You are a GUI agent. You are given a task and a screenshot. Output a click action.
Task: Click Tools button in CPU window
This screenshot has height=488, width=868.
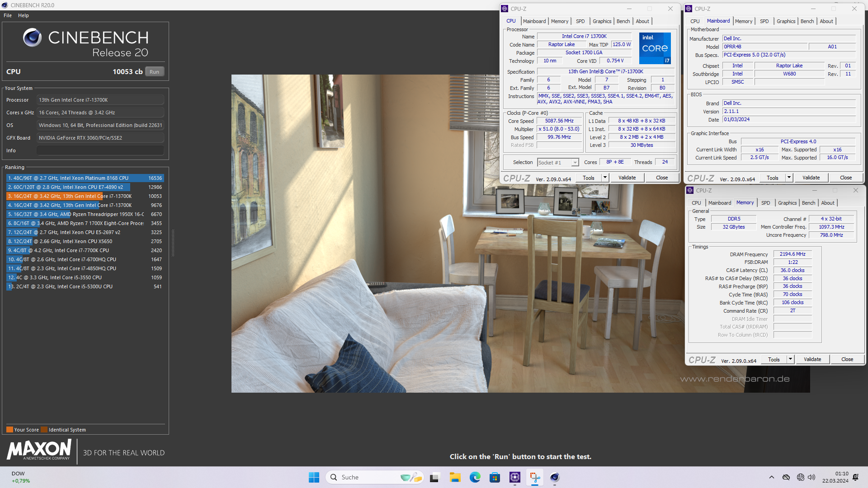click(x=588, y=178)
